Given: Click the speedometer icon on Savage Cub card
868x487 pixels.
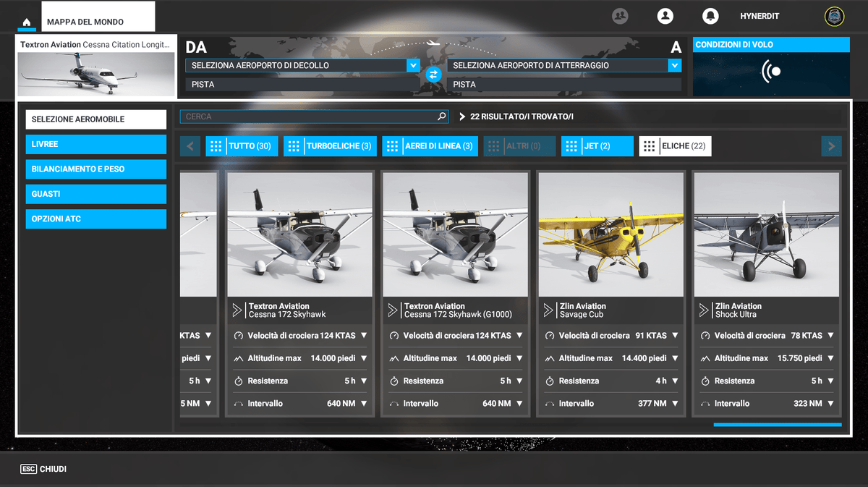Looking at the screenshot, I should pos(550,336).
